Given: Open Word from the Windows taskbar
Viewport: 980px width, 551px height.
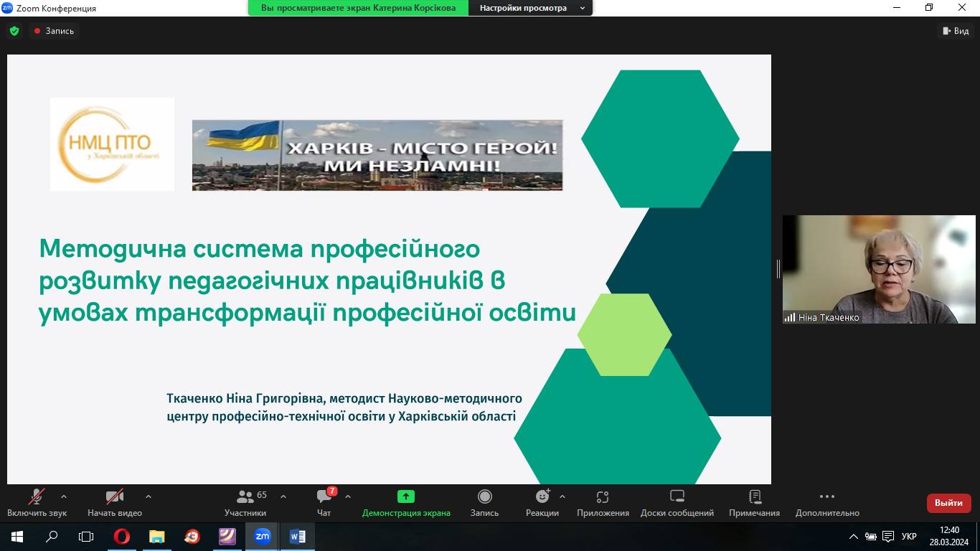Looking at the screenshot, I should click(297, 536).
